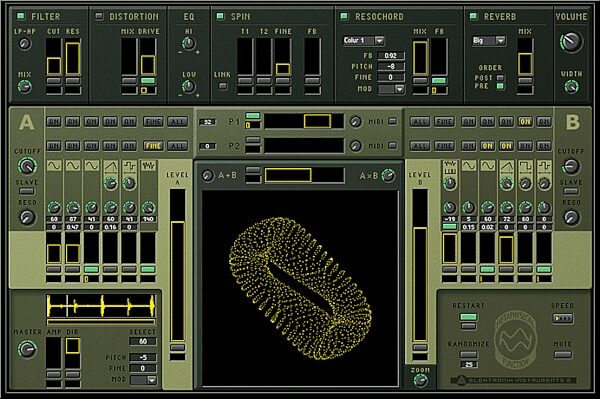Select the sawtooth waveform icon in section B
Viewport: 600px width, 399px height.
pyautogui.click(x=506, y=166)
